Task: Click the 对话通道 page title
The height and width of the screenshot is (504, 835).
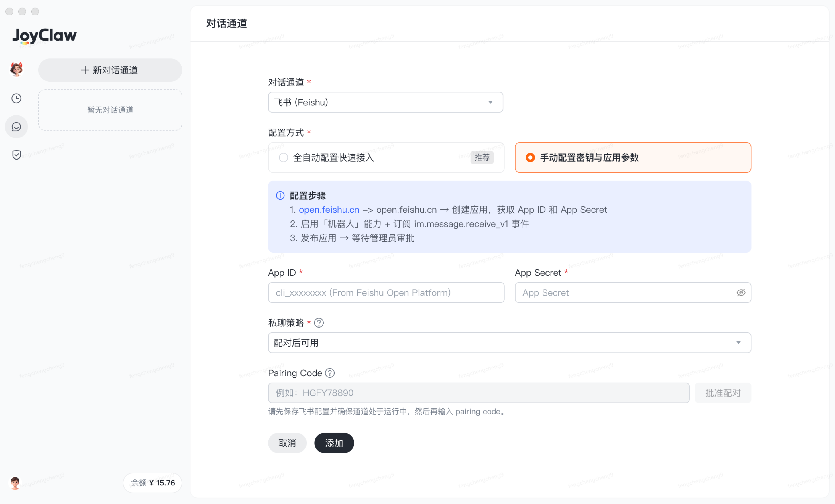Action: point(226,24)
